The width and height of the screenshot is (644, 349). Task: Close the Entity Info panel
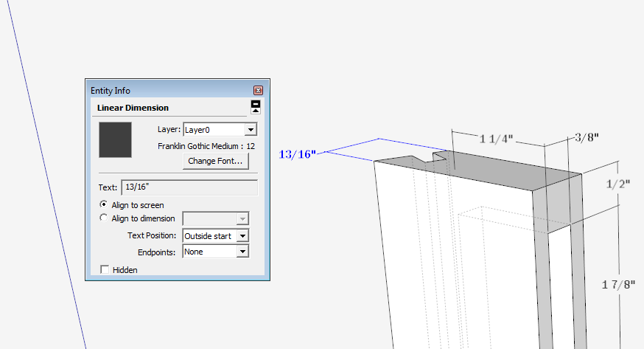point(258,91)
